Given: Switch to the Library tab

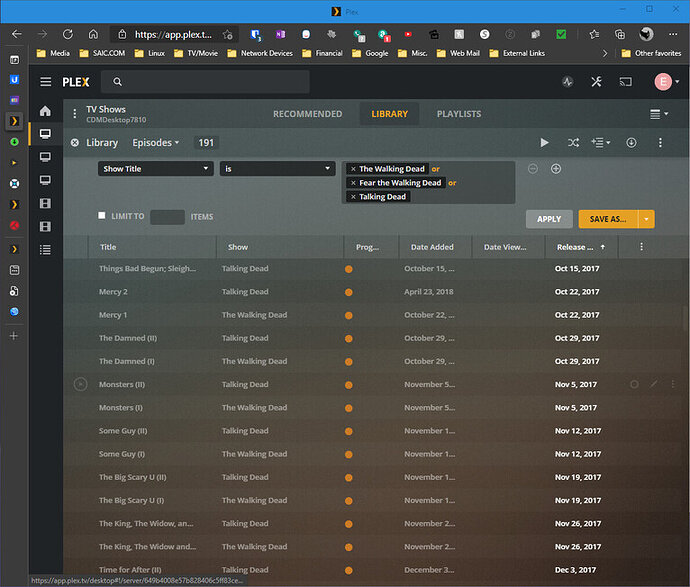Looking at the screenshot, I should tap(389, 114).
